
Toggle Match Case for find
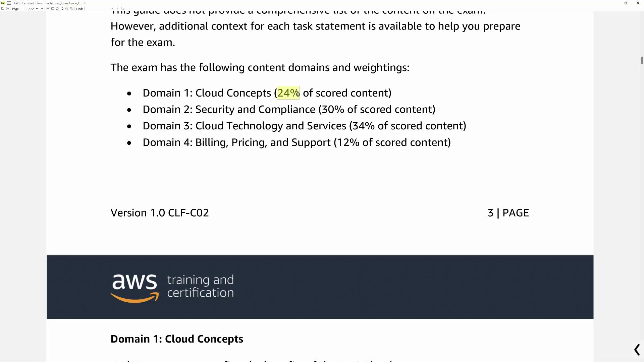tap(122, 9)
